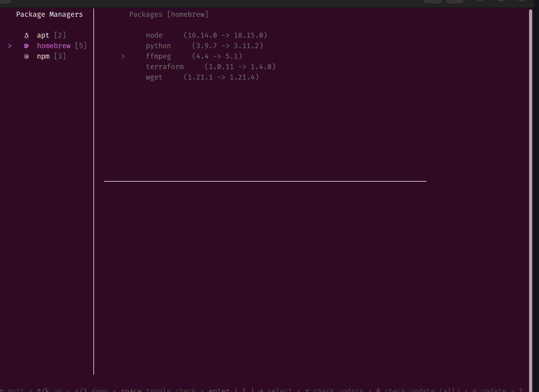539x392 pixels.
Task: Click the arrow cursor beside ffmpeg
Action: coord(123,56)
